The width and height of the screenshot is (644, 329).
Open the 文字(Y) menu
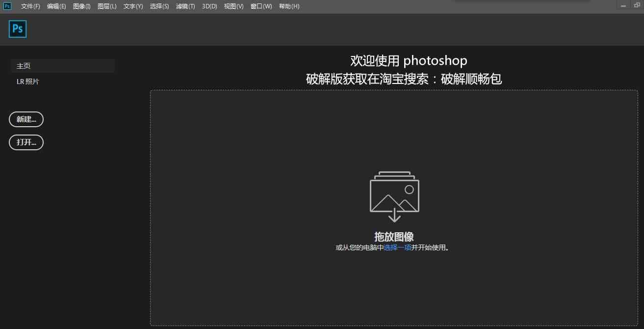[x=133, y=6]
